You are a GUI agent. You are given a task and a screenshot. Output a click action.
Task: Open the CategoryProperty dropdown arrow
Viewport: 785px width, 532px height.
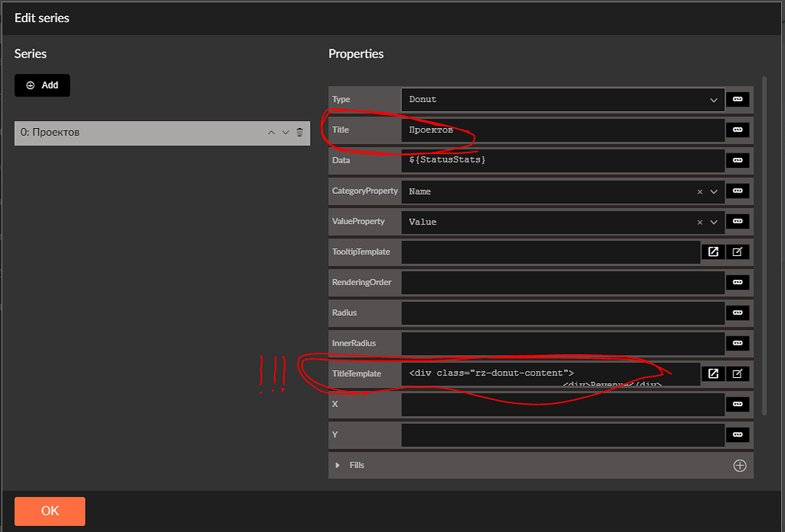coord(714,192)
